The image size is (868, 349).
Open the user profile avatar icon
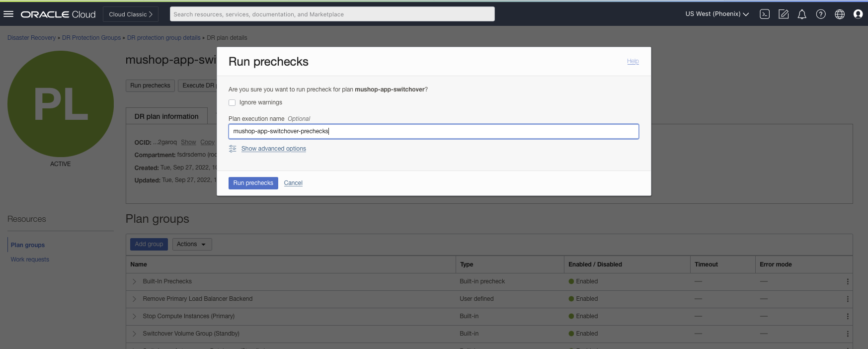click(x=858, y=14)
